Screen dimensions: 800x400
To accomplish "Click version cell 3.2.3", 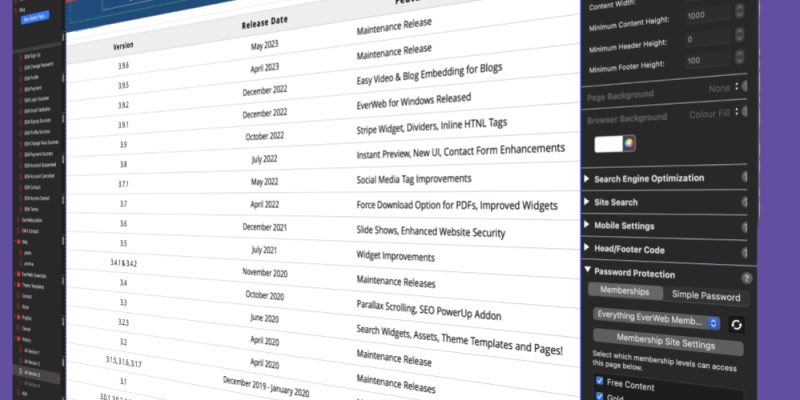I will click(x=123, y=322).
